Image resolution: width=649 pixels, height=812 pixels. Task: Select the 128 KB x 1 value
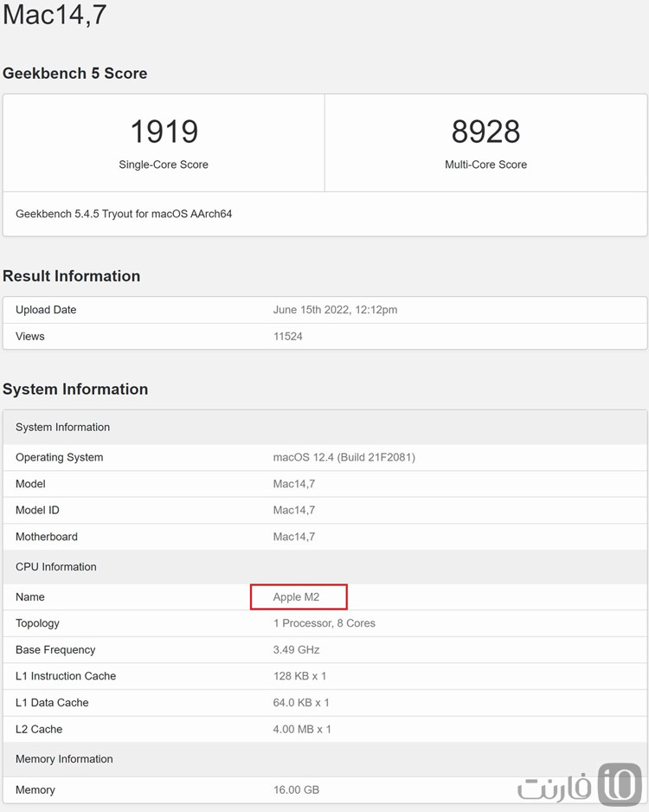(299, 676)
